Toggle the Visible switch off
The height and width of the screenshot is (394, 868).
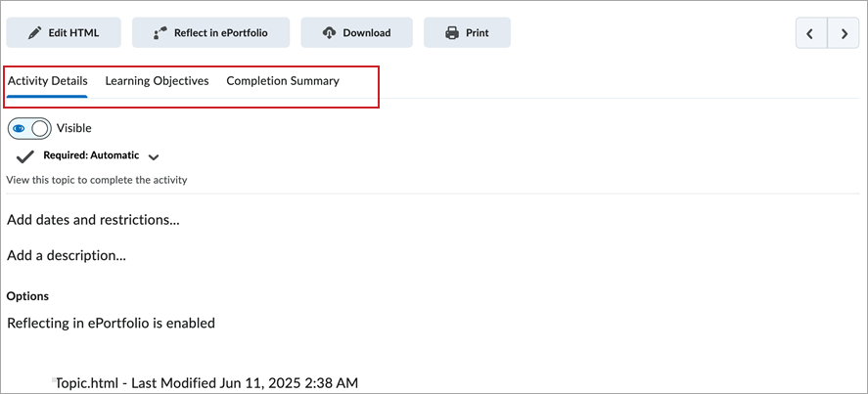(29, 128)
